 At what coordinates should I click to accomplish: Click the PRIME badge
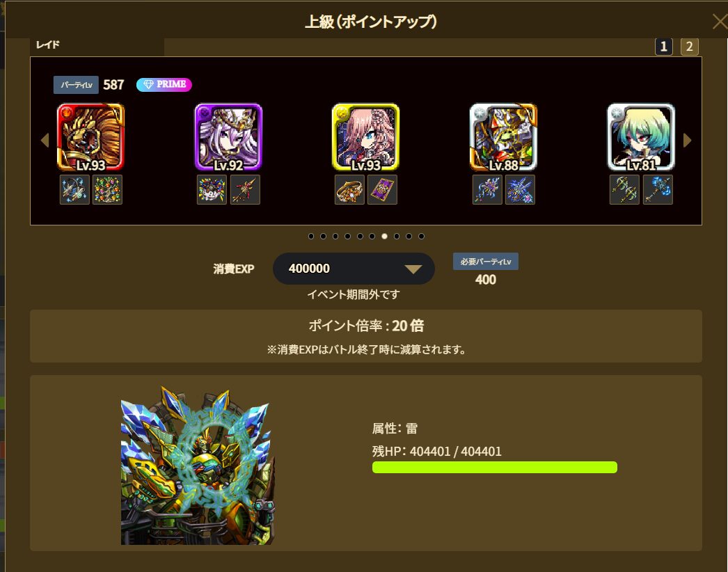[164, 84]
